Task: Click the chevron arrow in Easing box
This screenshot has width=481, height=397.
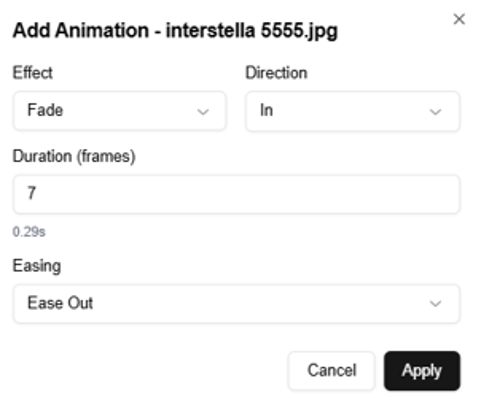Action: (435, 304)
